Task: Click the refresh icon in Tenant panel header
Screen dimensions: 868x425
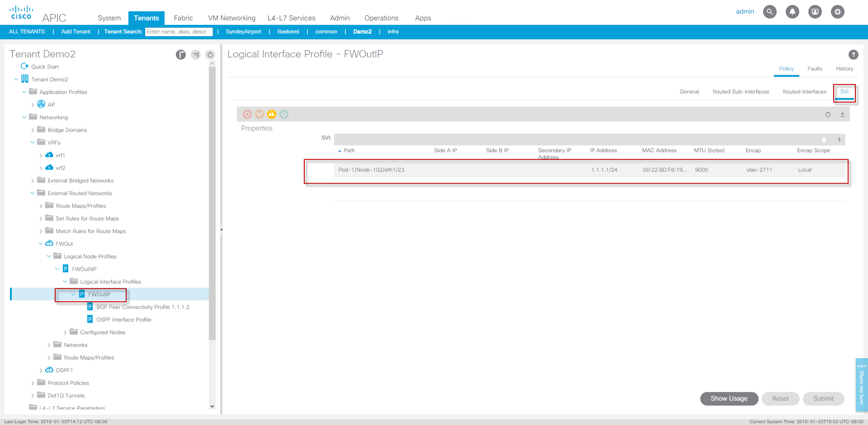Action: [x=210, y=55]
